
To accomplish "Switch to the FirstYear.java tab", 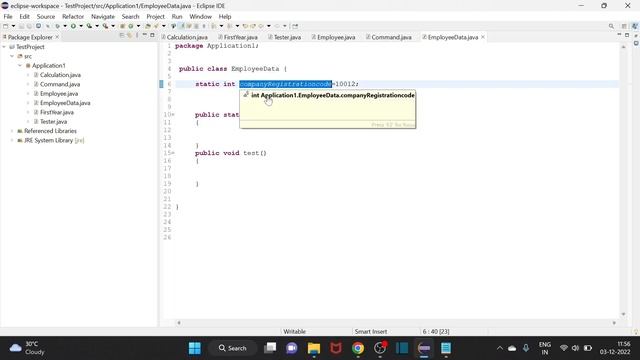I will tap(238, 37).
